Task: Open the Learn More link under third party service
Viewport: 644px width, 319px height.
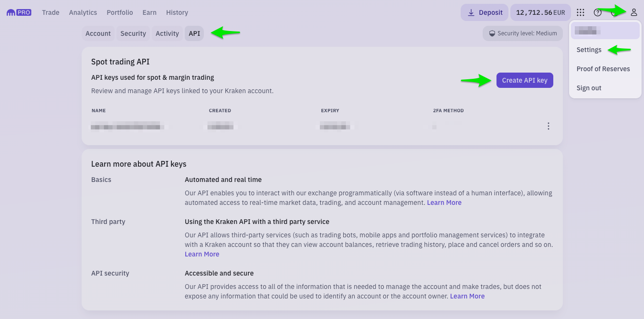Action: point(202,254)
